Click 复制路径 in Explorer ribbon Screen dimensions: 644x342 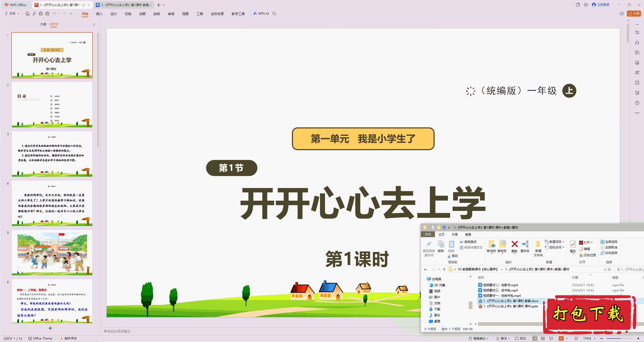tap(468, 242)
